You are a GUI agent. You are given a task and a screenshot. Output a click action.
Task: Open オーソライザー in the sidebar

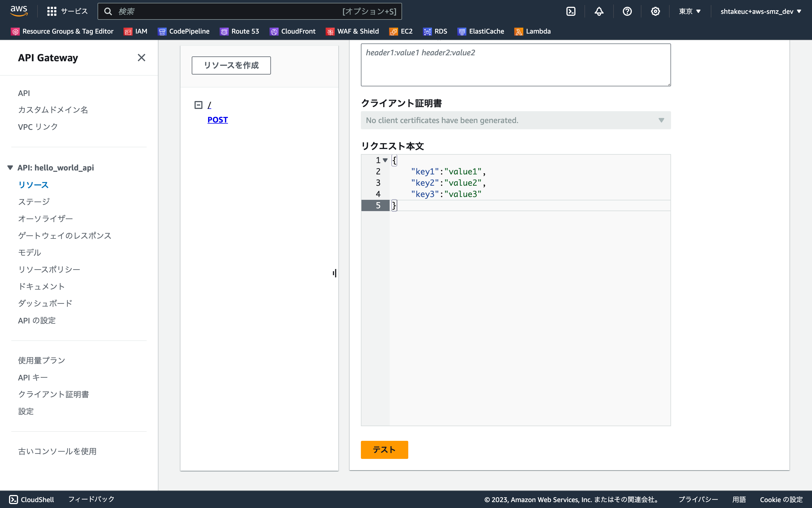46,219
